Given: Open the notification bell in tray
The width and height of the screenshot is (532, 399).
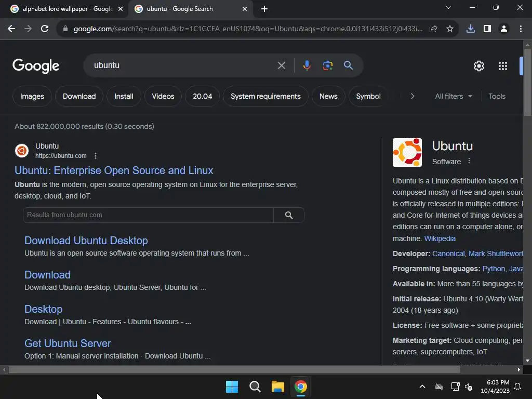Looking at the screenshot, I should coord(518,387).
